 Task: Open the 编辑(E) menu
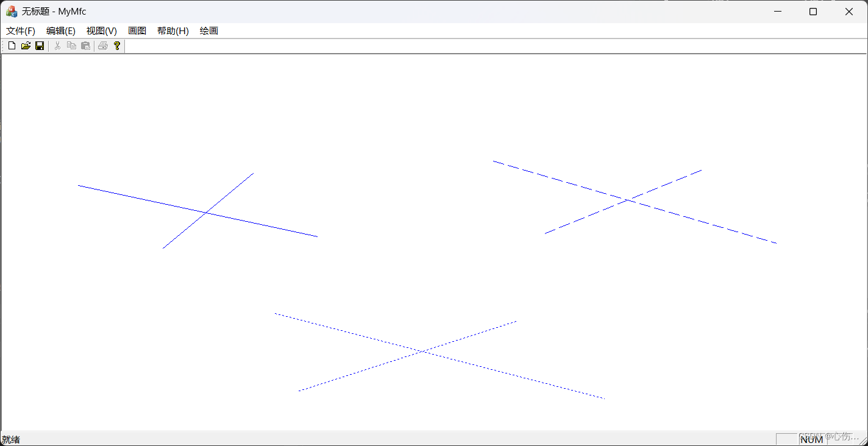pyautogui.click(x=61, y=31)
